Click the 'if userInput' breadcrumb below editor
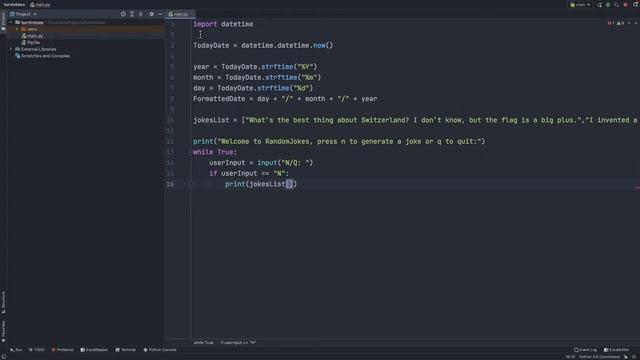The image size is (640, 360). [238, 342]
